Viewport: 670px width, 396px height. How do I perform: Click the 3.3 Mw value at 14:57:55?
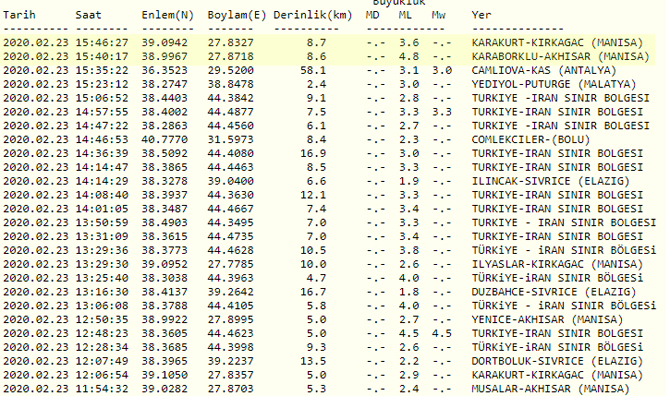[x=442, y=112]
